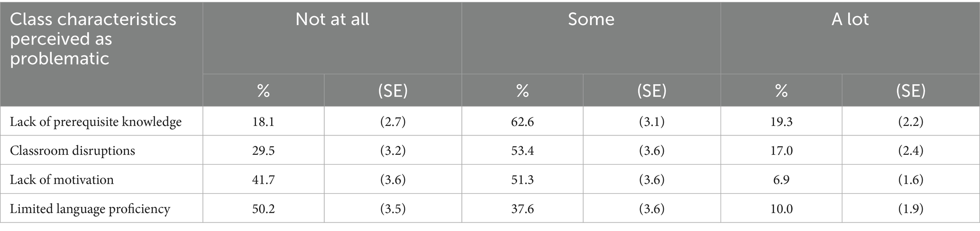Select the "Not at all" column header

point(332,19)
